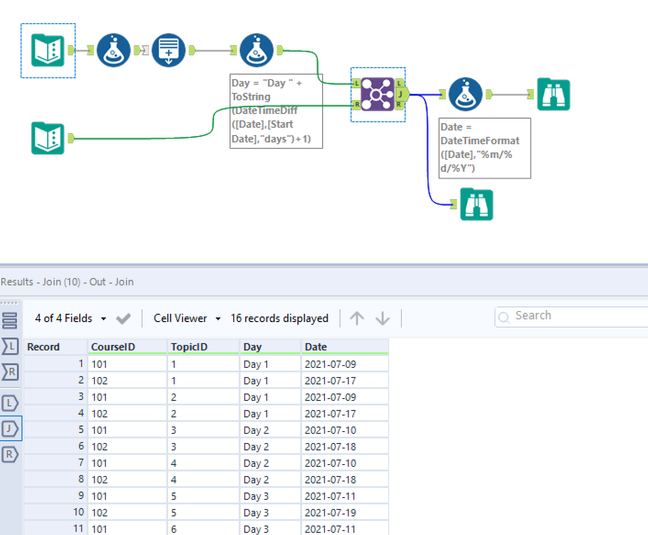Select the Date cell in record 6
This screenshot has height=535, width=648.
(x=345, y=447)
